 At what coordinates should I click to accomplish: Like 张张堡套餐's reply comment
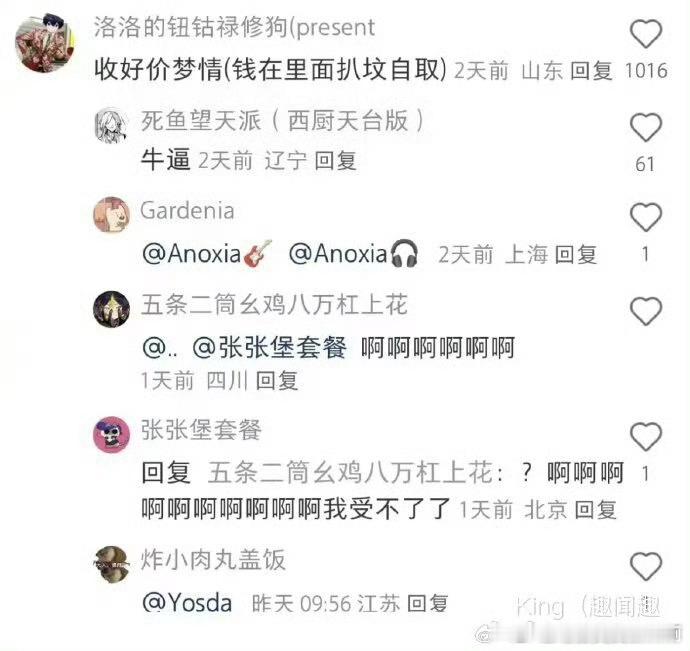click(646, 436)
